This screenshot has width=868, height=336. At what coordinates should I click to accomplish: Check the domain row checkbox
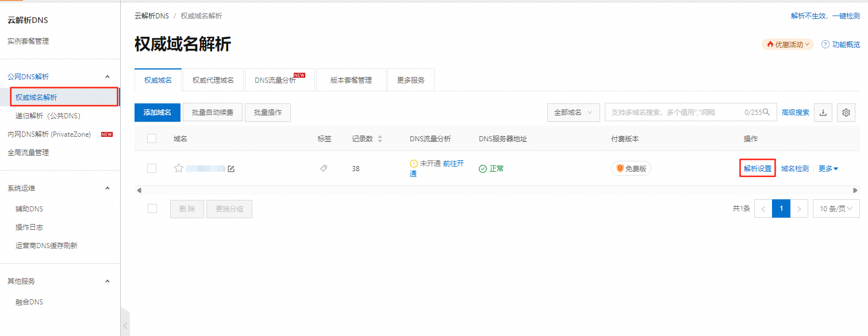(152, 168)
